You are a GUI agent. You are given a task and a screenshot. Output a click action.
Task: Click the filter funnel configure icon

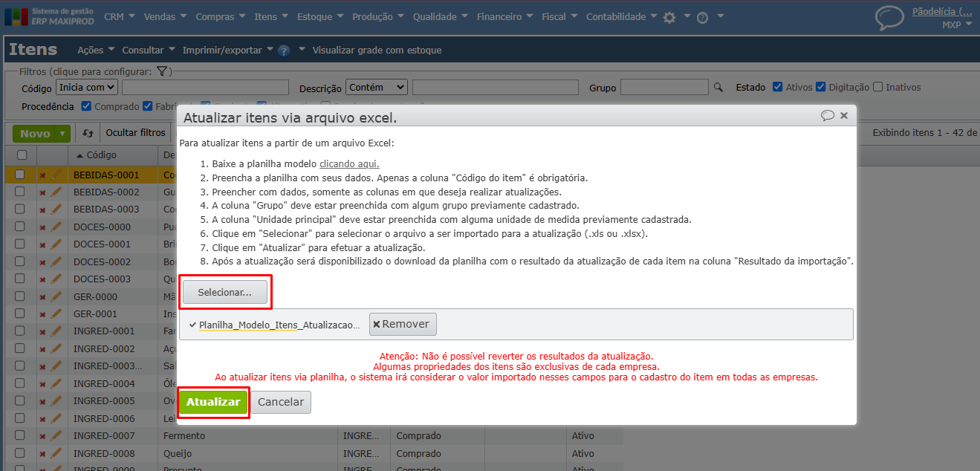(161, 71)
